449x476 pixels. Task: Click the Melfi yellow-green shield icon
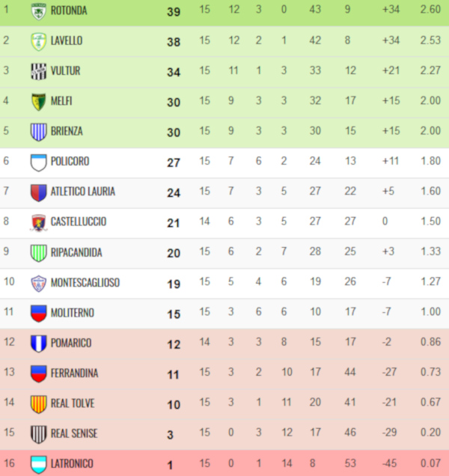point(39,102)
